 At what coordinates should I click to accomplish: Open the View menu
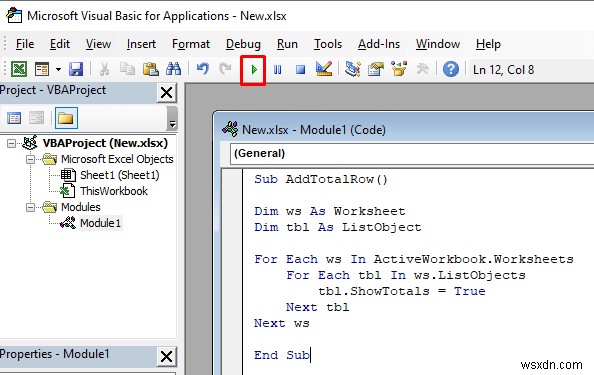click(x=98, y=44)
